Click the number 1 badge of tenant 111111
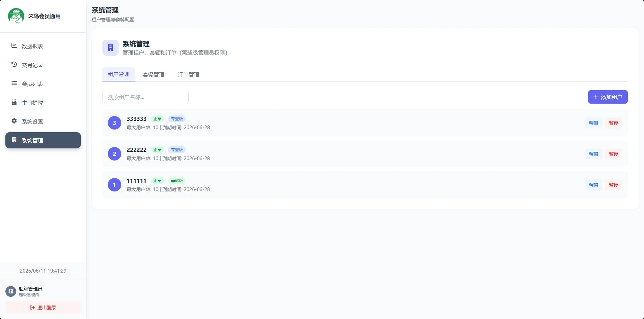Viewport: 644px width, 319px height. click(115, 185)
